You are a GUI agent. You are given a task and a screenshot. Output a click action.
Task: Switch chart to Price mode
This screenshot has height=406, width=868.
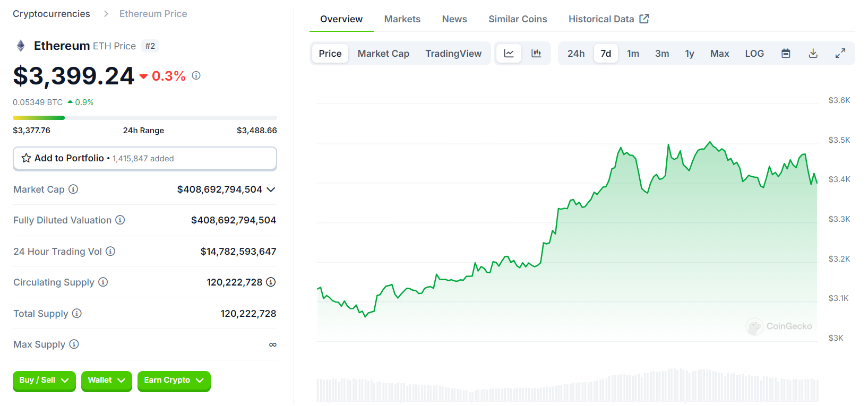pyautogui.click(x=330, y=53)
